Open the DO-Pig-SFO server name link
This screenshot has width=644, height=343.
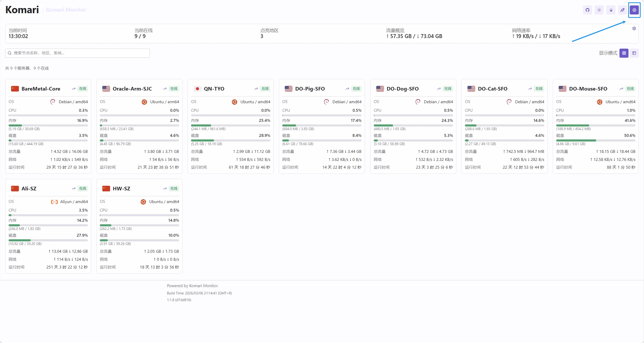coord(310,89)
